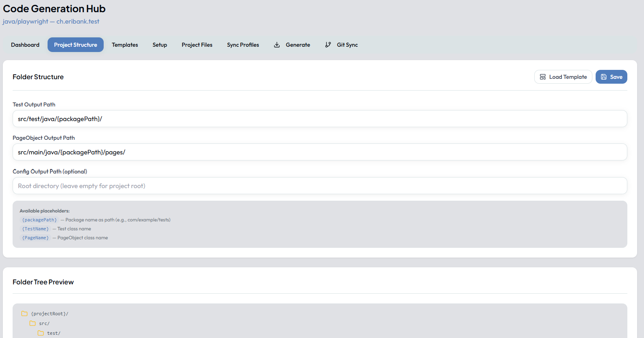The width and height of the screenshot is (644, 338).
Task: Click the PageObject Output Path label
Action: click(x=44, y=138)
